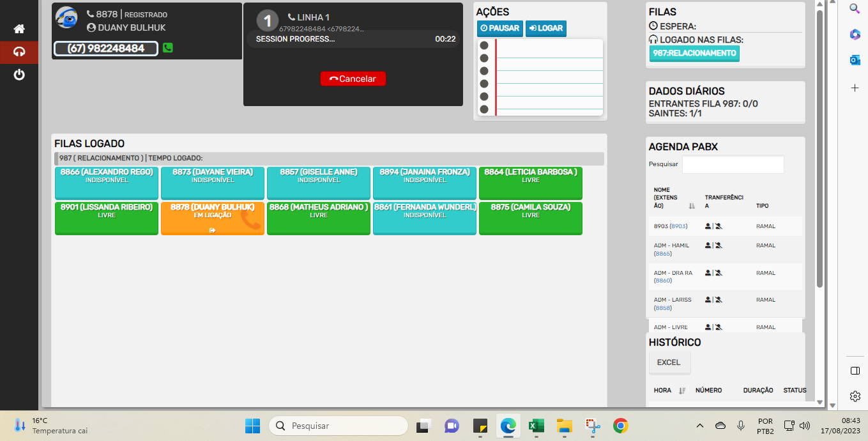Sort the history by the HORA column
Viewport: 868px width, 441px height.
click(x=669, y=391)
